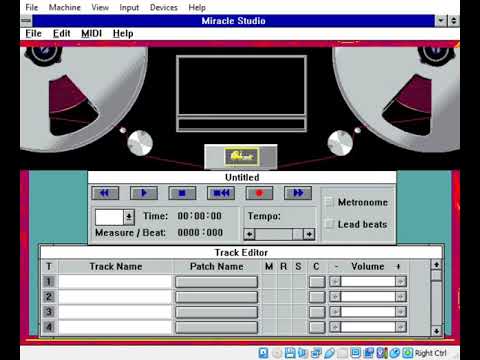This screenshot has height=360, width=480.
Task: Enable the Lead beats checkbox
Action: tap(329, 224)
